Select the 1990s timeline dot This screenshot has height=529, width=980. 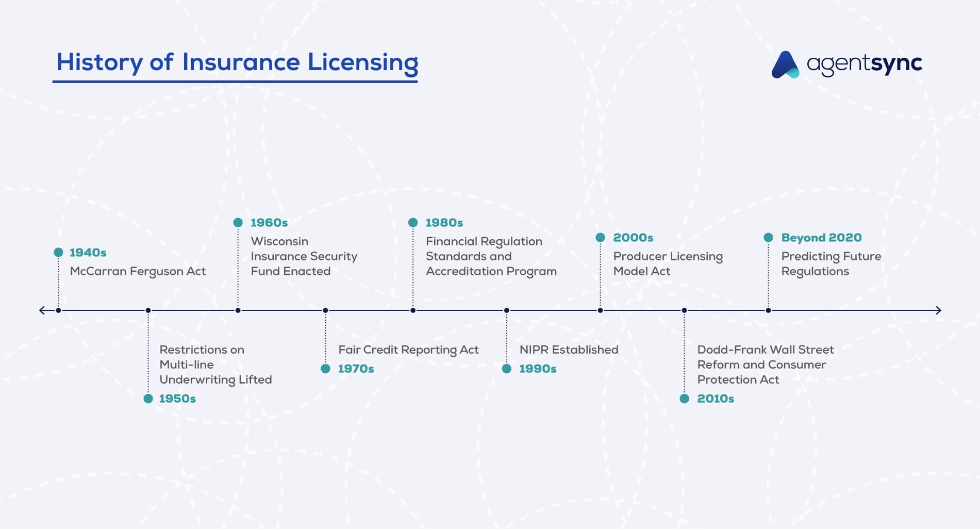point(506,368)
